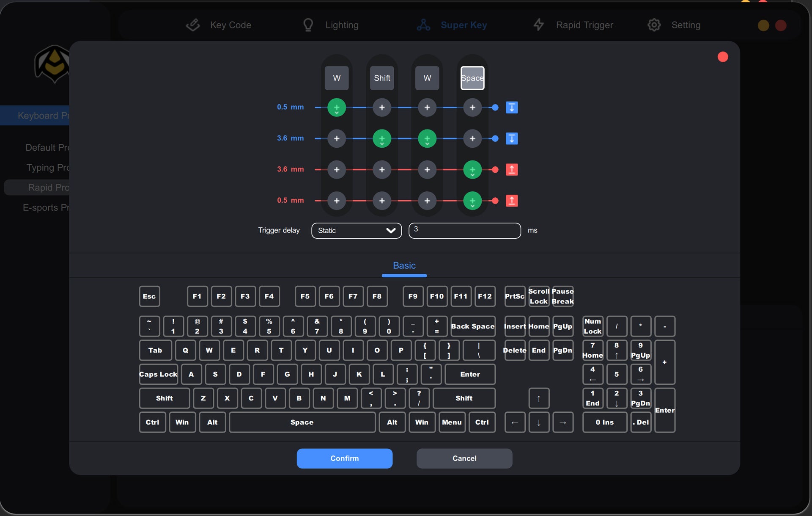Select the Space key slot at top
Viewport: 812px width, 516px height.
click(472, 78)
